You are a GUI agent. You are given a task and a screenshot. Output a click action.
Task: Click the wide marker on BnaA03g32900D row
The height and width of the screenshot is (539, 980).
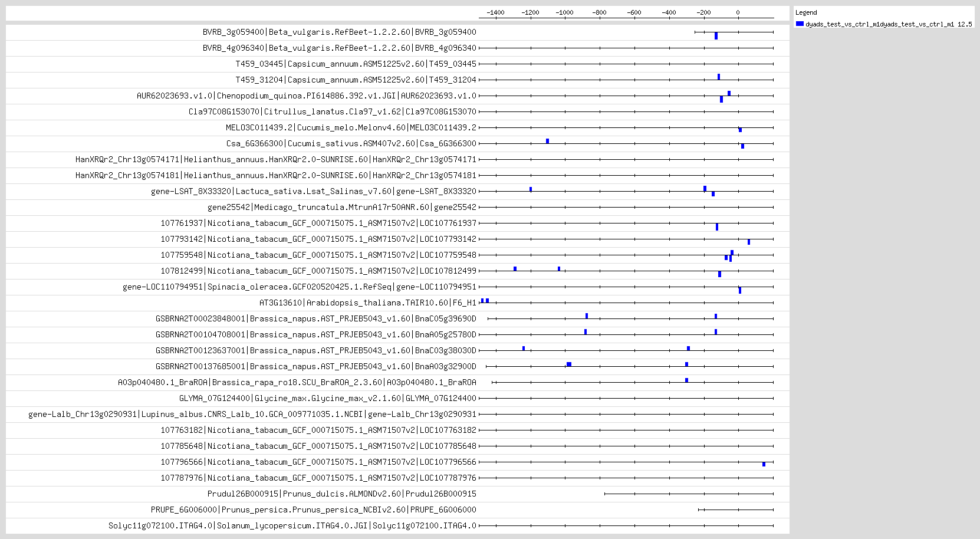tap(569, 364)
